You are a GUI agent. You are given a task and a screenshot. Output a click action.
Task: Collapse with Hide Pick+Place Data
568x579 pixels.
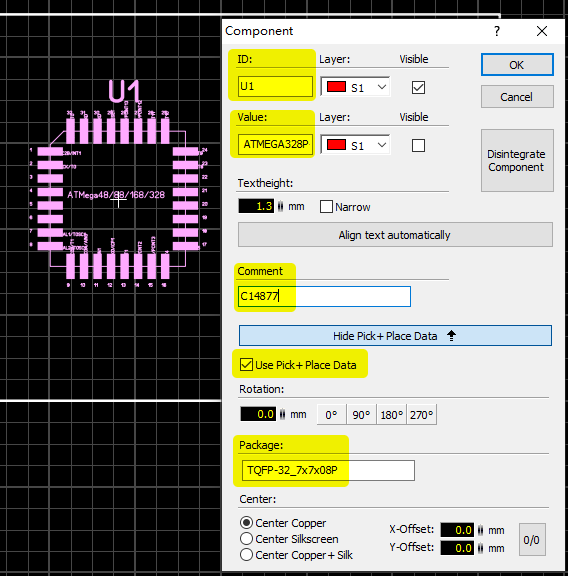[x=395, y=336]
